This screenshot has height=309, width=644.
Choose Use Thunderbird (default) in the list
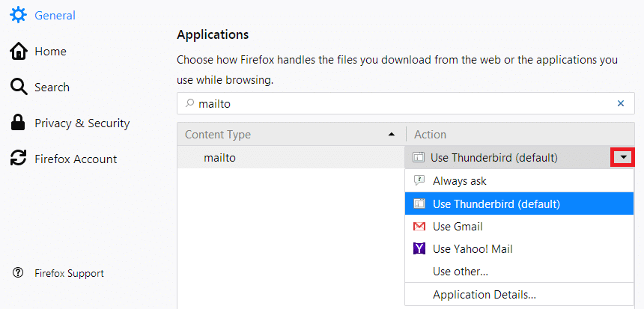point(496,204)
